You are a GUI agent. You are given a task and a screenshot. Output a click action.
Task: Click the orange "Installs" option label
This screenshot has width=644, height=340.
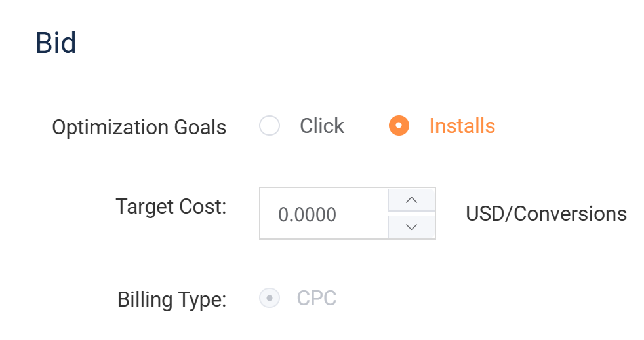point(462,126)
